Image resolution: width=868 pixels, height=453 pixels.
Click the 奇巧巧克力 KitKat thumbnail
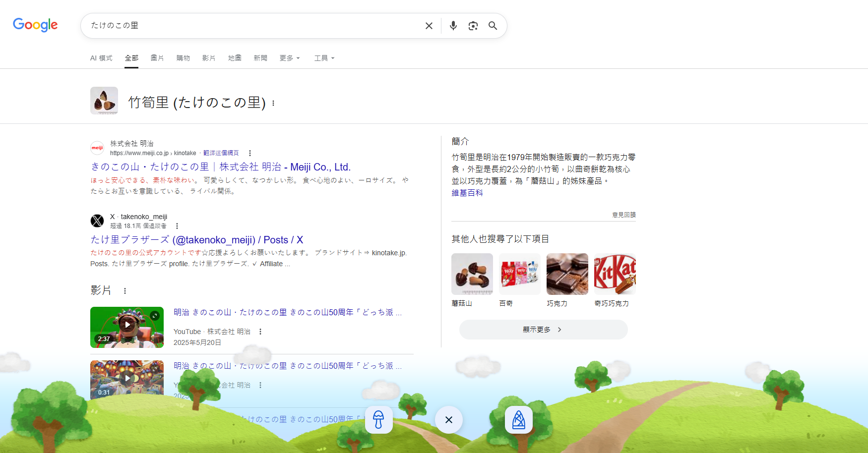tap(615, 274)
